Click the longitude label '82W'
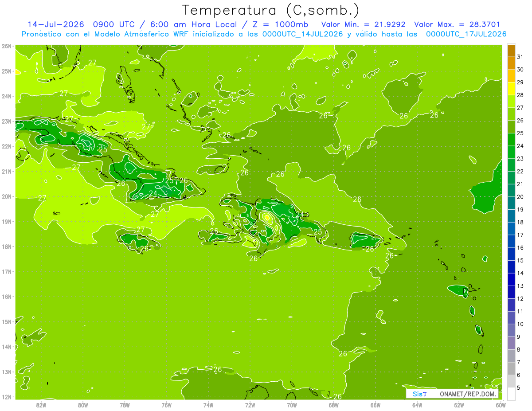Image resolution: width=532 pixels, height=411 pixels. [41, 404]
